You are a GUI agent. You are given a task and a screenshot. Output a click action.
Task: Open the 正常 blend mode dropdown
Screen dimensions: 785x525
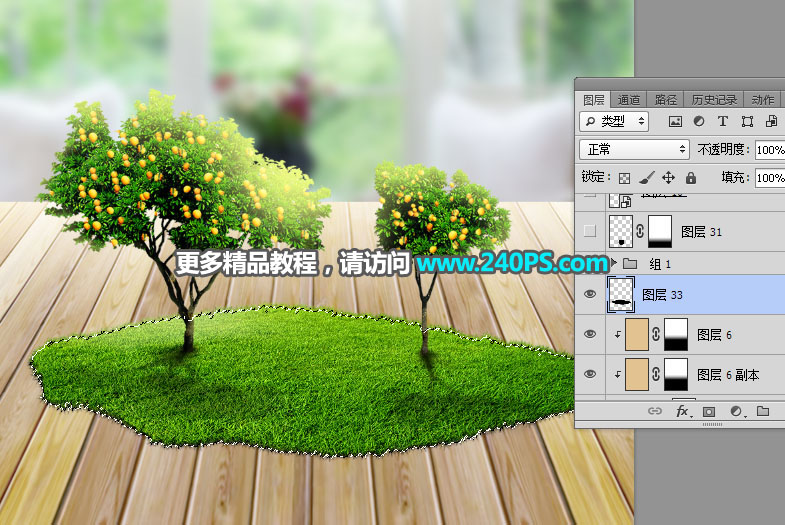[636, 149]
